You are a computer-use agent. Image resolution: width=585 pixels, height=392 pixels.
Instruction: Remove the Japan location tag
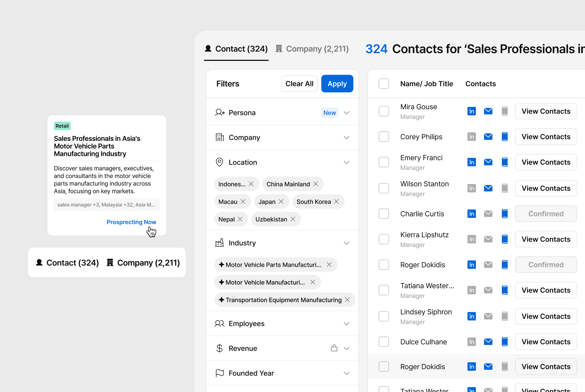click(x=281, y=202)
